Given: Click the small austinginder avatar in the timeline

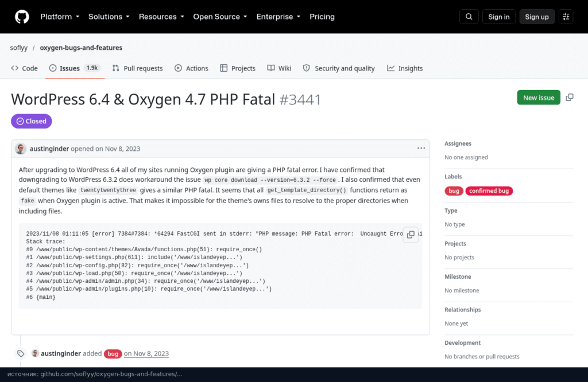Looking at the screenshot, I should (35, 353).
